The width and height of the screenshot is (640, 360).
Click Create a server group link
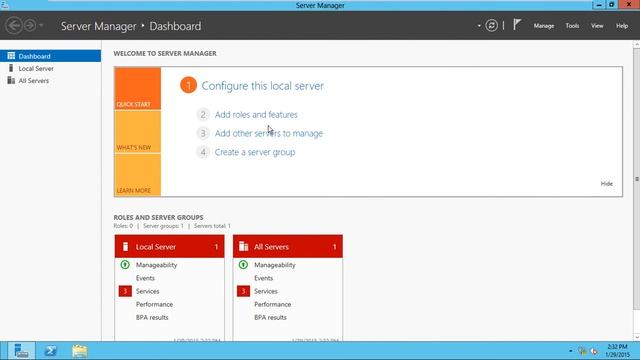[255, 152]
